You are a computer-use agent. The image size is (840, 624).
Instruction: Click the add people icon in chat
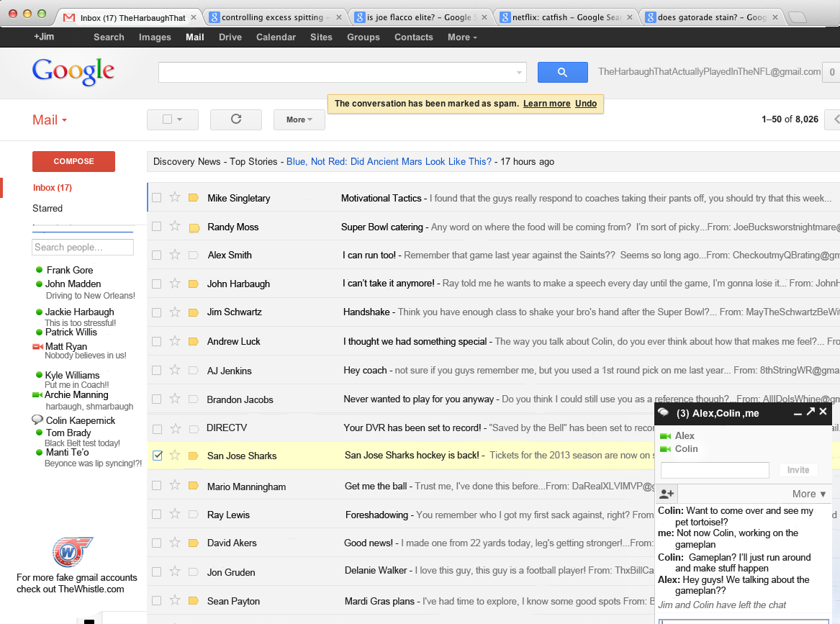point(667,493)
